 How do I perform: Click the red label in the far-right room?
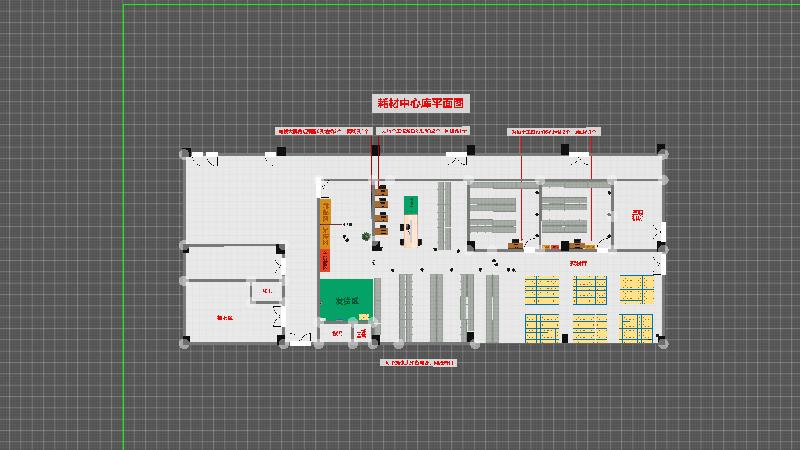637,213
